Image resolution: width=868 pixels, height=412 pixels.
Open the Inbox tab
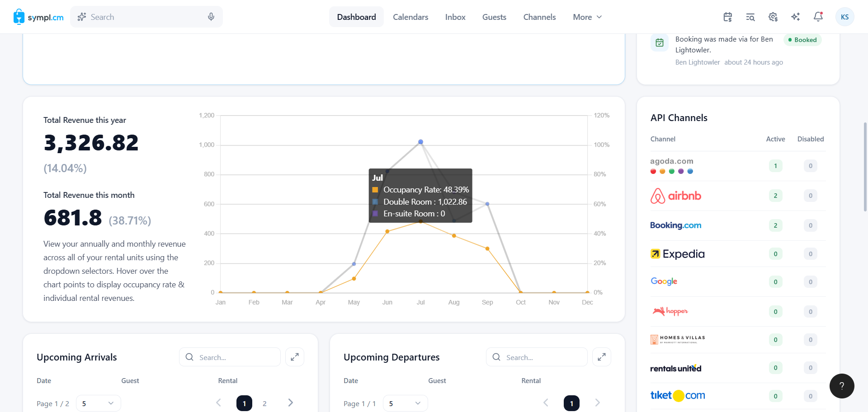pos(455,17)
